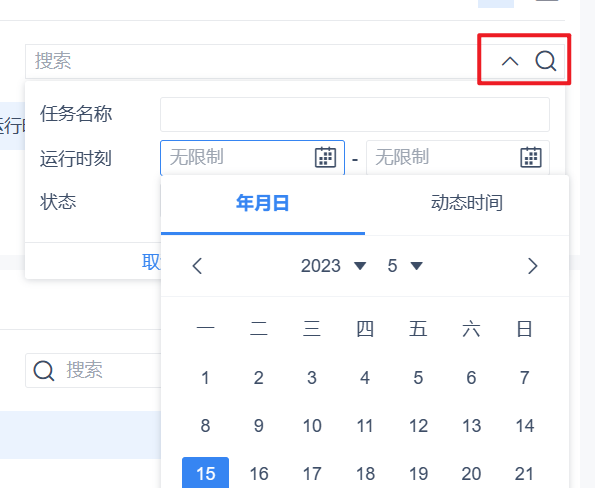Image resolution: width=595 pixels, height=488 pixels.
Task: Select date 2 in calendar
Action: pos(258,378)
